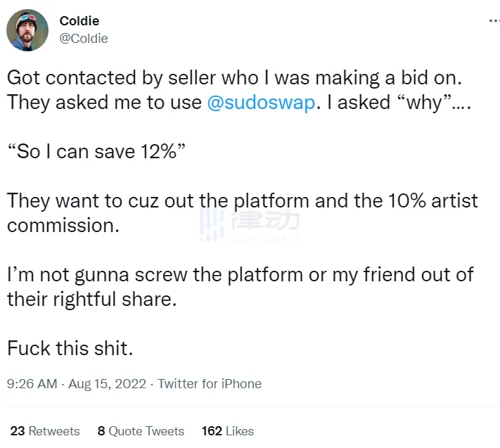Screen dimensions: 500x448
Task: Click Coldie's profile avatar picture
Action: point(27,30)
